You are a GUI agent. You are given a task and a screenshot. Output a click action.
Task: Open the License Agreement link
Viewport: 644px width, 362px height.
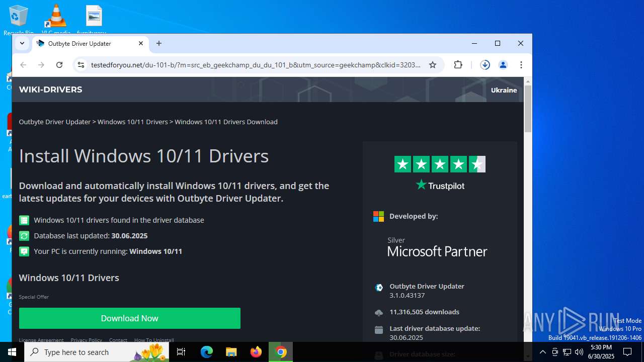click(x=41, y=340)
